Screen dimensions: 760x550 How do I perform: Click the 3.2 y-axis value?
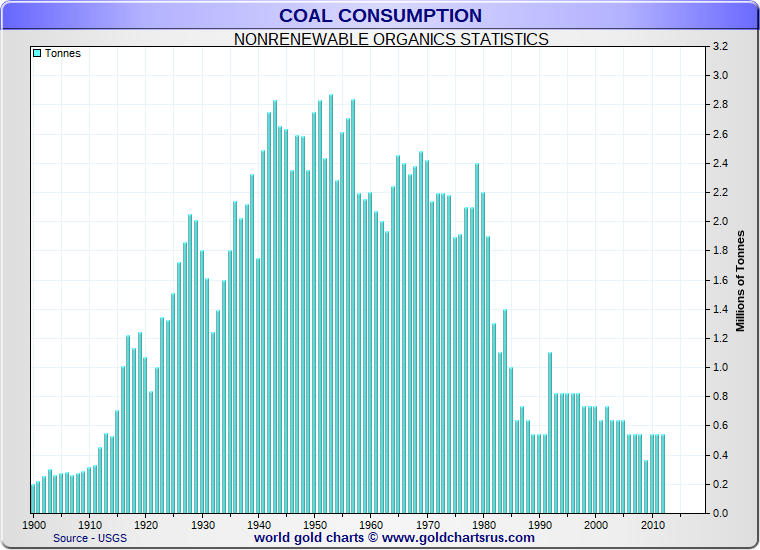720,47
